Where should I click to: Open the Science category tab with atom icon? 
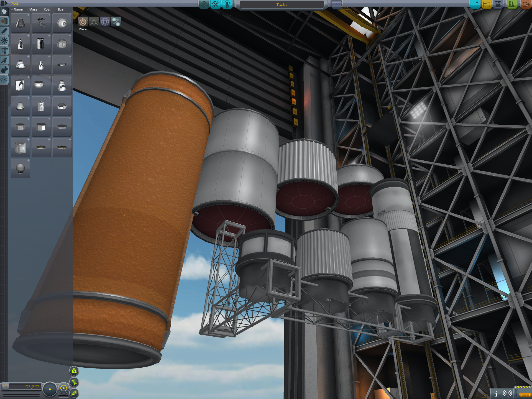[4, 80]
